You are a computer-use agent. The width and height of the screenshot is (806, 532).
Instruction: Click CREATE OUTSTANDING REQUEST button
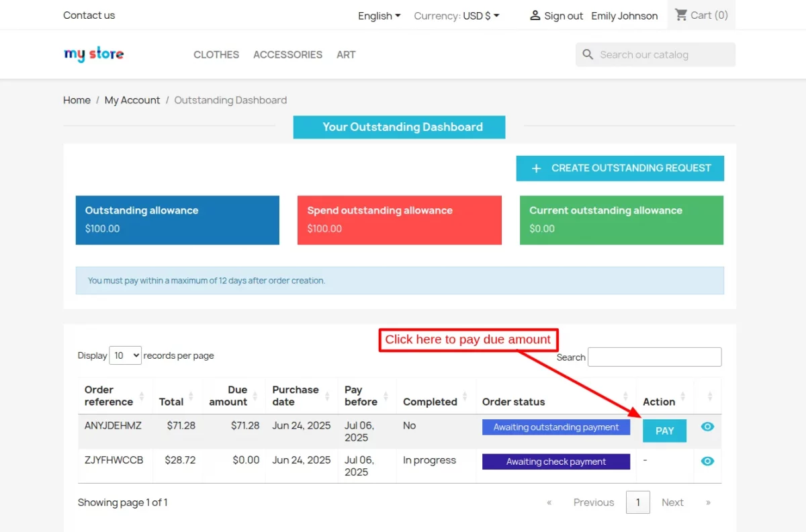click(x=620, y=169)
